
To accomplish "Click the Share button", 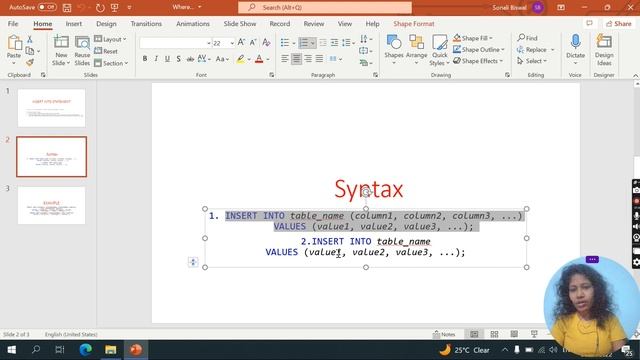I will 619,24.
